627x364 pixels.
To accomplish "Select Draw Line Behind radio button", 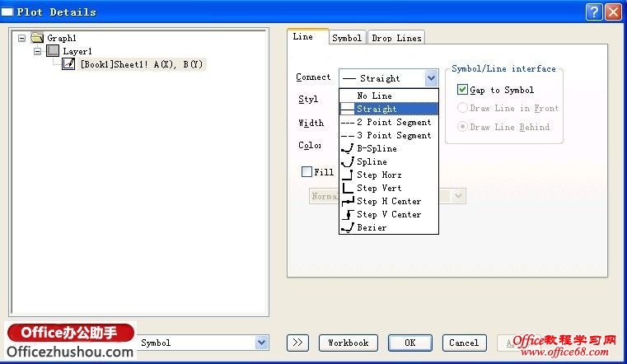I will [x=462, y=127].
